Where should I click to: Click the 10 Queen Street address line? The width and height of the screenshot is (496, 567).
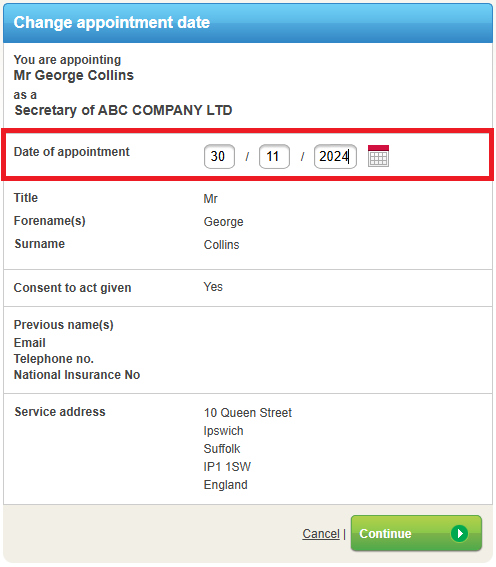tap(248, 413)
